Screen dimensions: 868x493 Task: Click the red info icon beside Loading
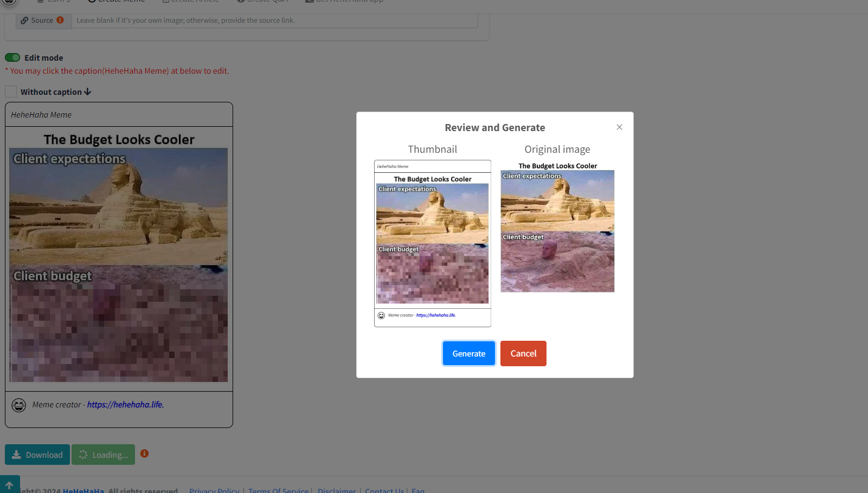pyautogui.click(x=144, y=453)
